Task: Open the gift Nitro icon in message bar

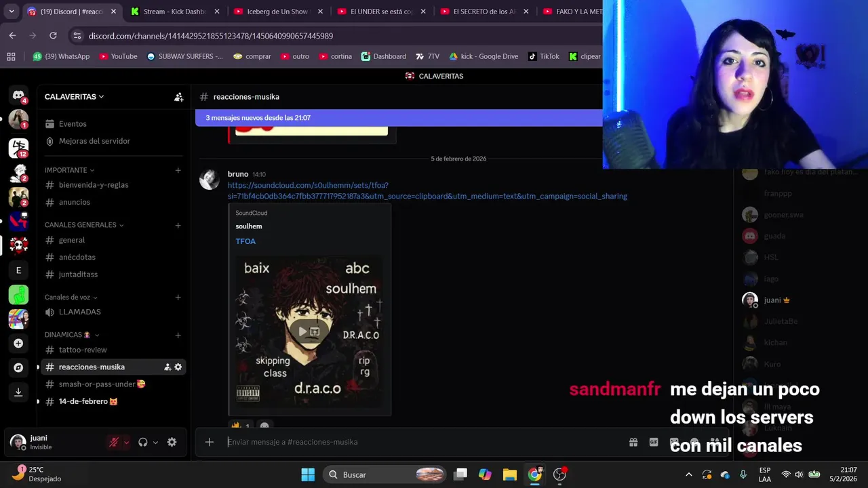Action: tap(633, 442)
